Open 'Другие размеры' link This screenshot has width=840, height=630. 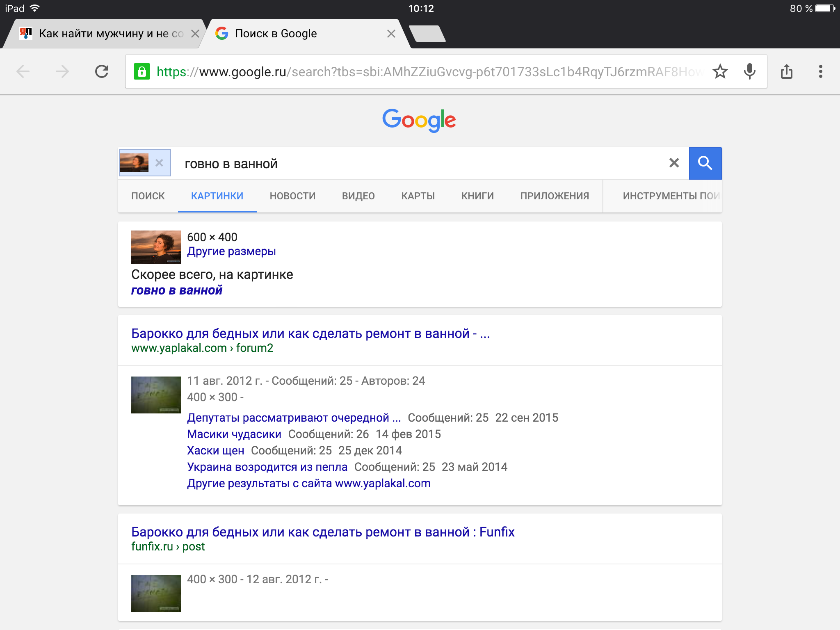point(231,251)
